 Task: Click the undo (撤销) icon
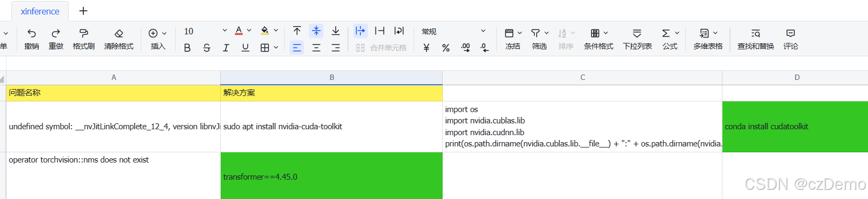pos(32,33)
